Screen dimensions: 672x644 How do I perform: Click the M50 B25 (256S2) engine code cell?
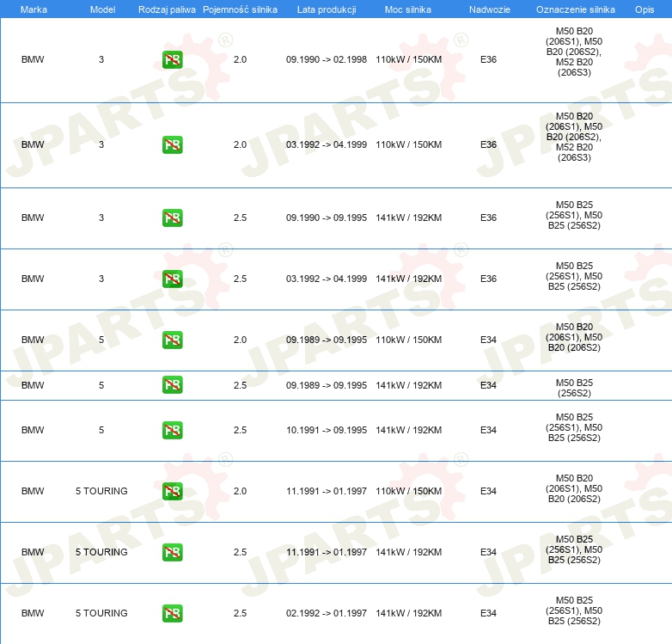574,388
